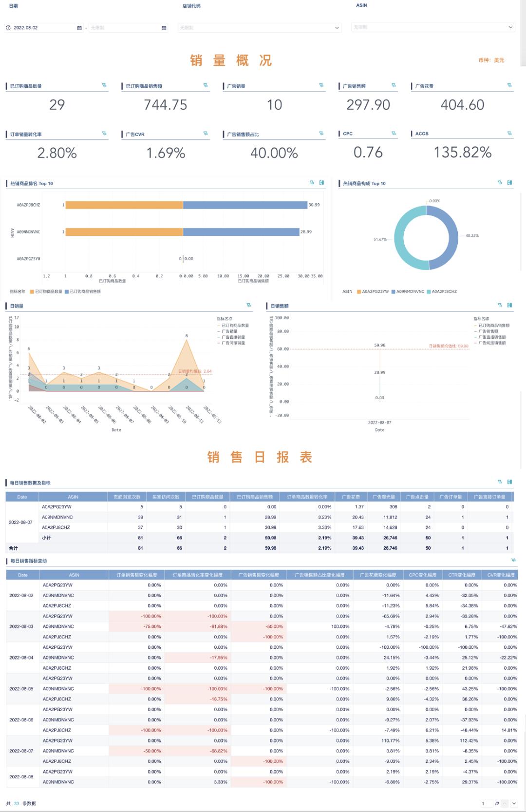526x812 pixels.
Task: Expand the 店铺代码 dropdown
Action: coord(259,28)
